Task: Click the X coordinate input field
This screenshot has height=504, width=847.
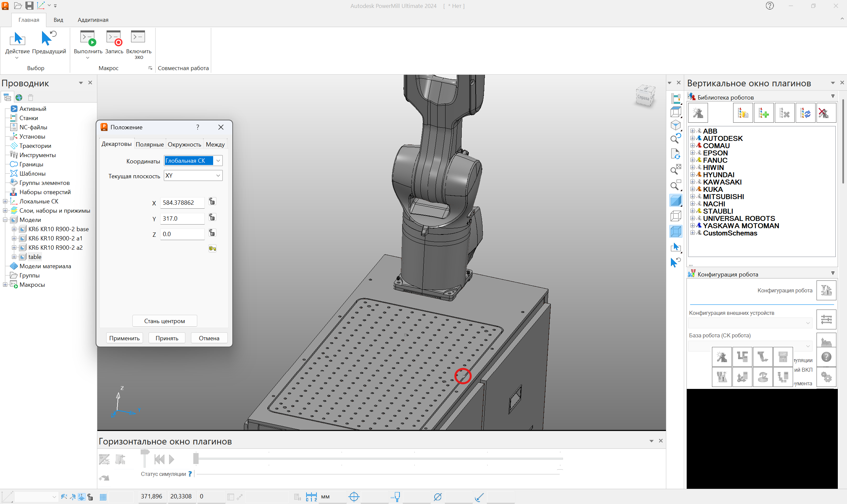Action: [182, 203]
